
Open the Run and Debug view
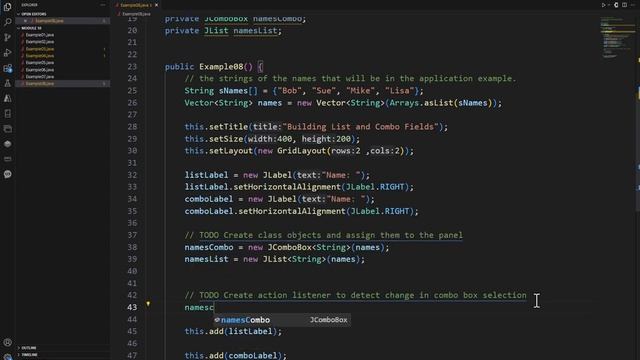[x=7, y=52]
